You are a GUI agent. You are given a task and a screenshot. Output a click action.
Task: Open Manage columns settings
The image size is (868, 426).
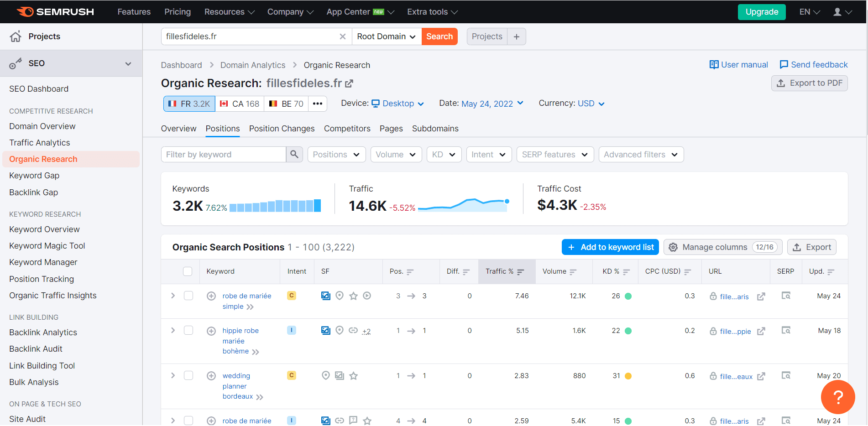(723, 247)
